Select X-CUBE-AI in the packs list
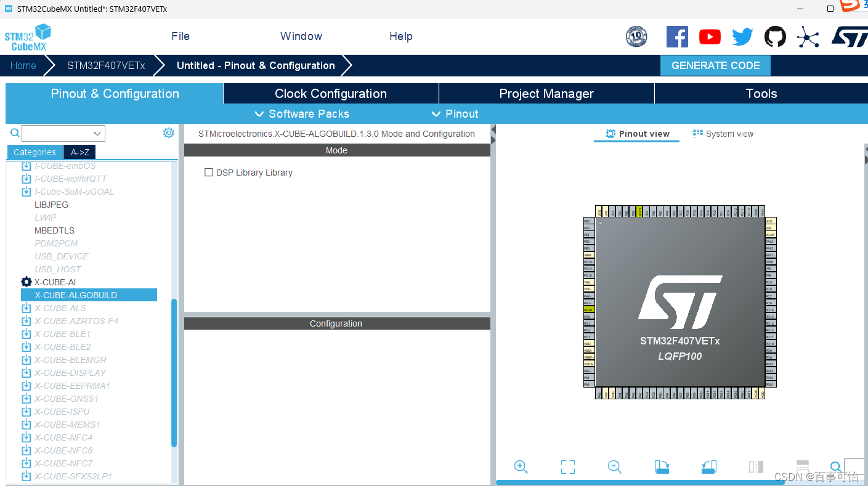Image resolution: width=868 pixels, height=488 pixels. pyautogui.click(x=56, y=282)
